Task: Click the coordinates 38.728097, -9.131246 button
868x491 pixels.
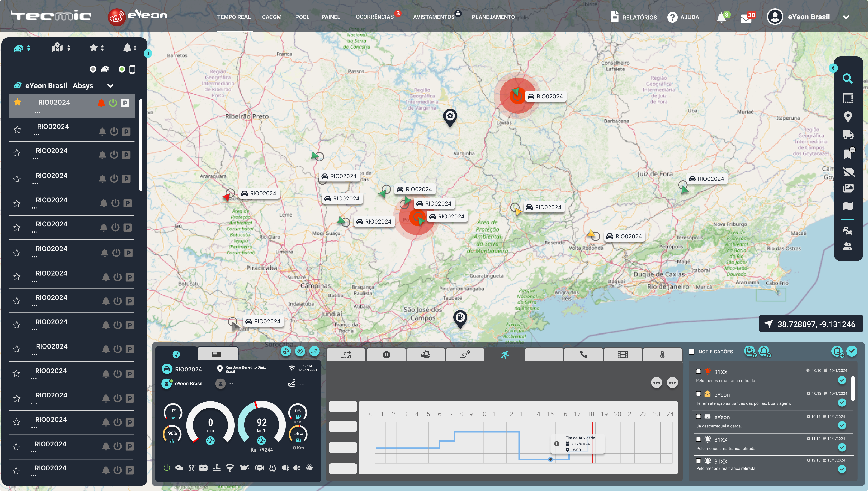Action: pyautogui.click(x=811, y=324)
